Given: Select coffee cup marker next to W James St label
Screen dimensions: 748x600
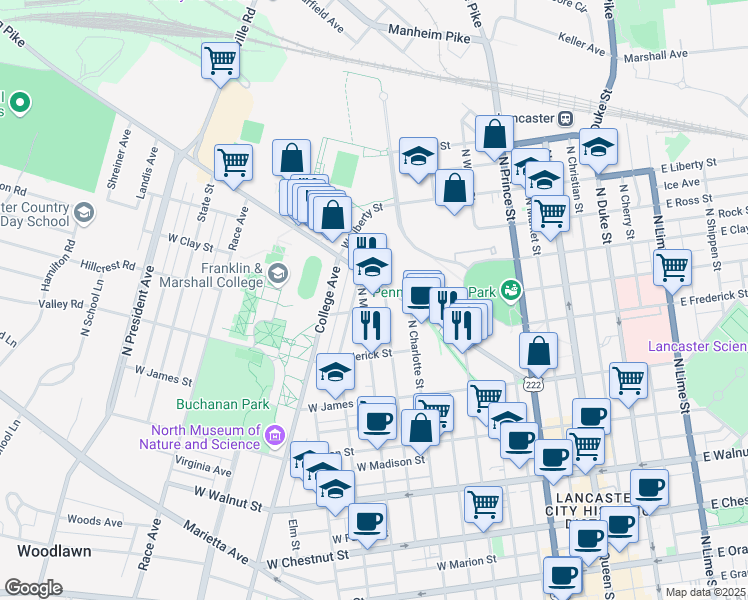Looking at the screenshot, I should pyautogui.click(x=377, y=422).
